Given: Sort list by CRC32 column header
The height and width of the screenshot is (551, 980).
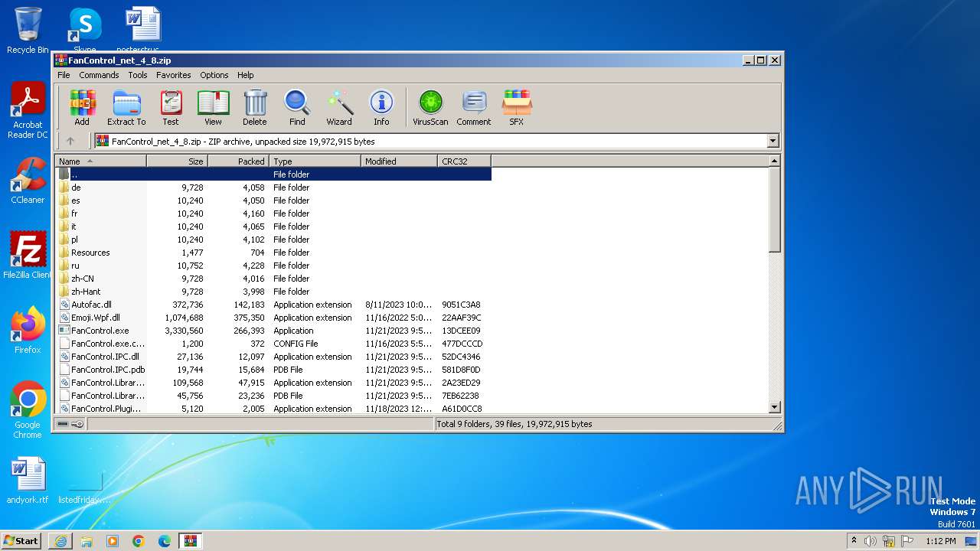Looking at the screenshot, I should pos(464,161).
